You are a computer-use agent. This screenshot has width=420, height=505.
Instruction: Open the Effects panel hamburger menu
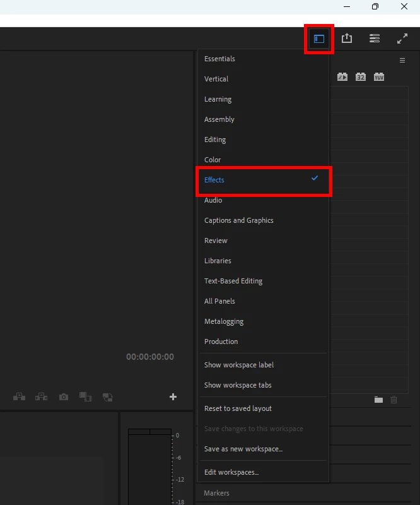coord(402,60)
